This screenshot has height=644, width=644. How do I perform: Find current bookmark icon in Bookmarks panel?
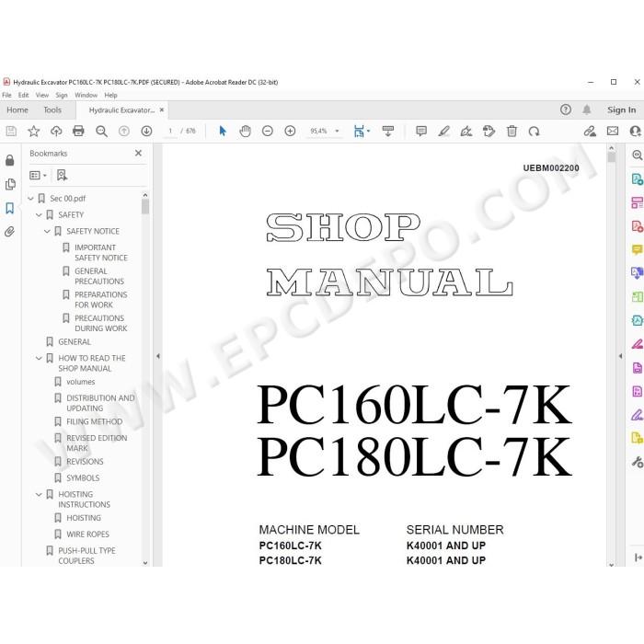coord(62,176)
